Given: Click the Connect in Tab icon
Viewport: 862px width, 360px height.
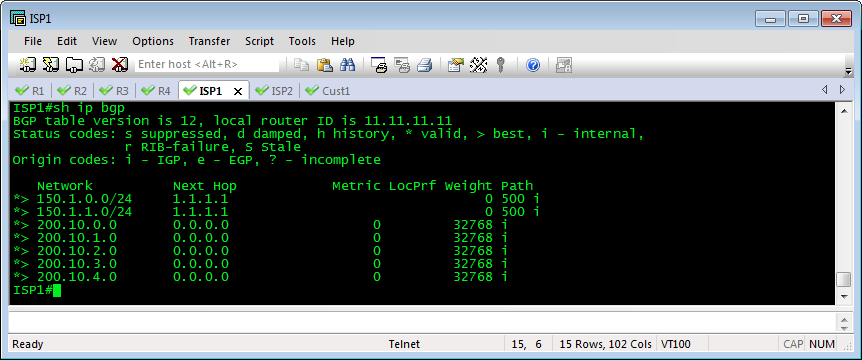Looking at the screenshot, I should click(74, 64).
